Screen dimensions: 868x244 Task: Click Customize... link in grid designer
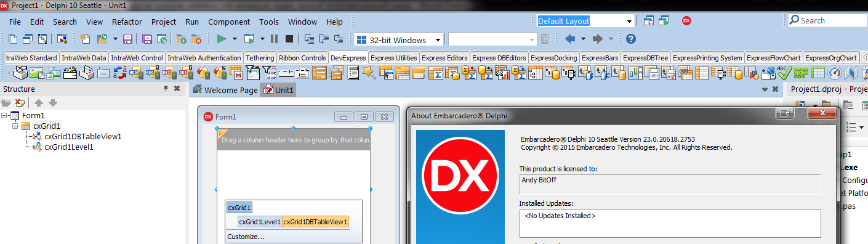[x=246, y=237]
